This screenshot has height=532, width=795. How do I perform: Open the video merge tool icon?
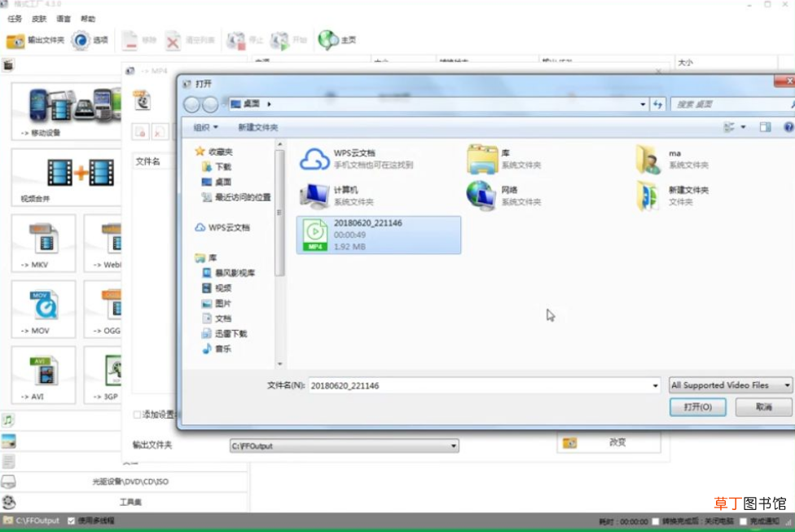pos(80,173)
